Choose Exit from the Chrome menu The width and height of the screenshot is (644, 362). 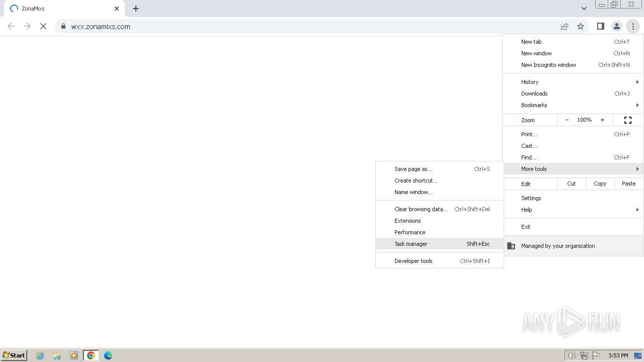click(x=573, y=227)
